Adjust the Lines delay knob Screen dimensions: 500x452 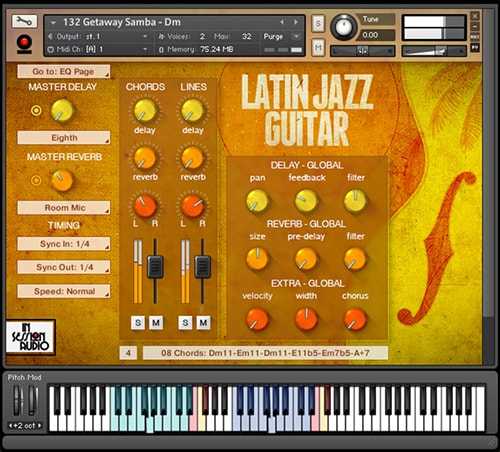[192, 110]
